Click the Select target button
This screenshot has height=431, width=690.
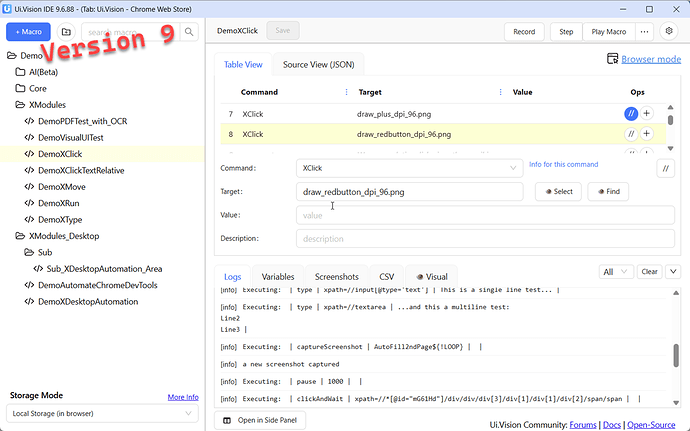pos(558,192)
